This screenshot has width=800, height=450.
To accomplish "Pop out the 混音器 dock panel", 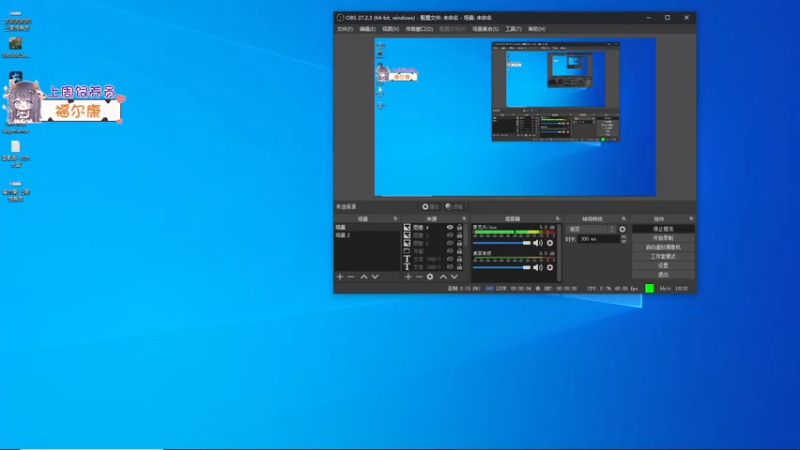I will point(557,219).
